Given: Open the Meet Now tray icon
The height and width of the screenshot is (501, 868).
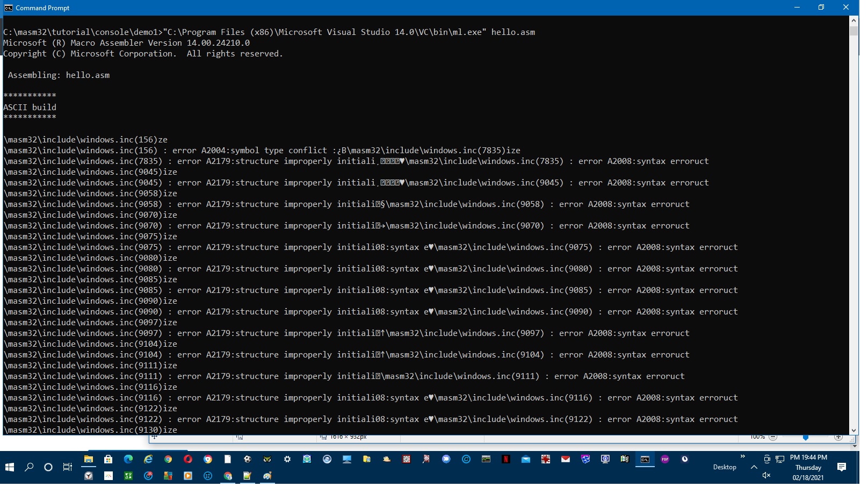Looking at the screenshot, I should click(x=767, y=459).
